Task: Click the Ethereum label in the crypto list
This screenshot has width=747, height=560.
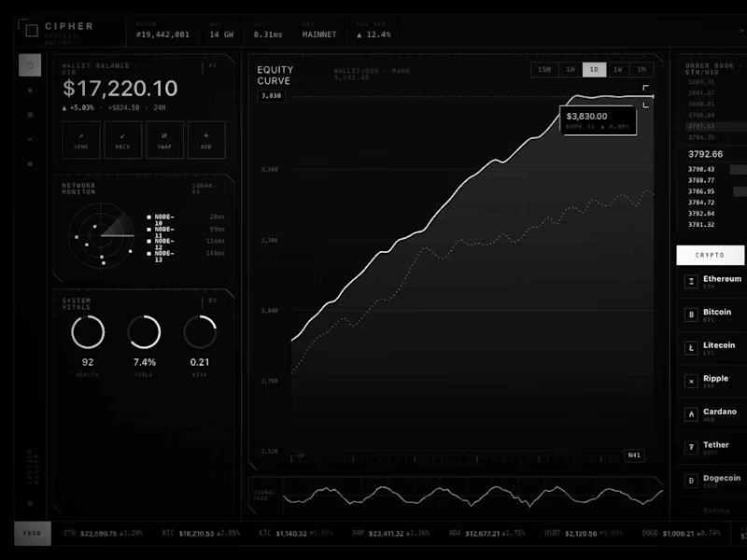Action: coord(722,278)
